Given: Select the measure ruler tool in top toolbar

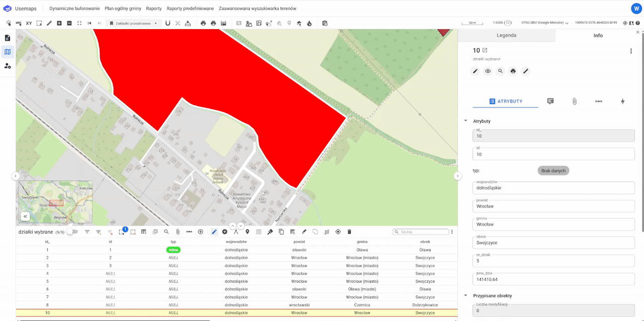Looking at the screenshot, I should pos(49,23).
